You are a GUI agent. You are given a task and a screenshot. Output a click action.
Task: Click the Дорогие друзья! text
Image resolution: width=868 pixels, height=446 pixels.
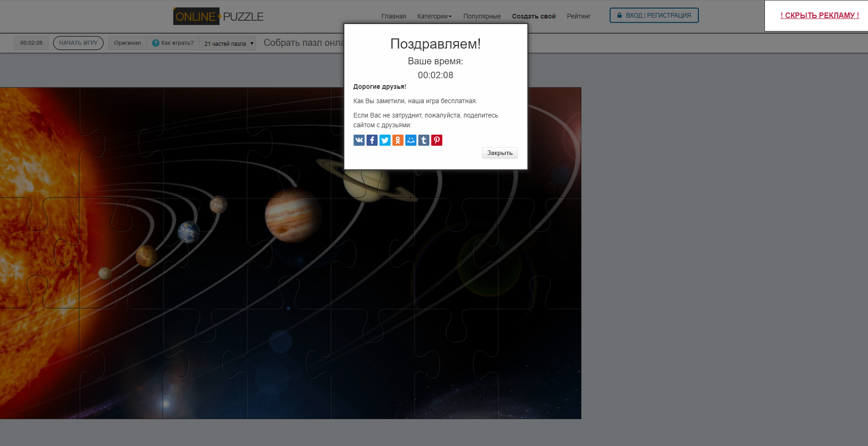coord(379,87)
